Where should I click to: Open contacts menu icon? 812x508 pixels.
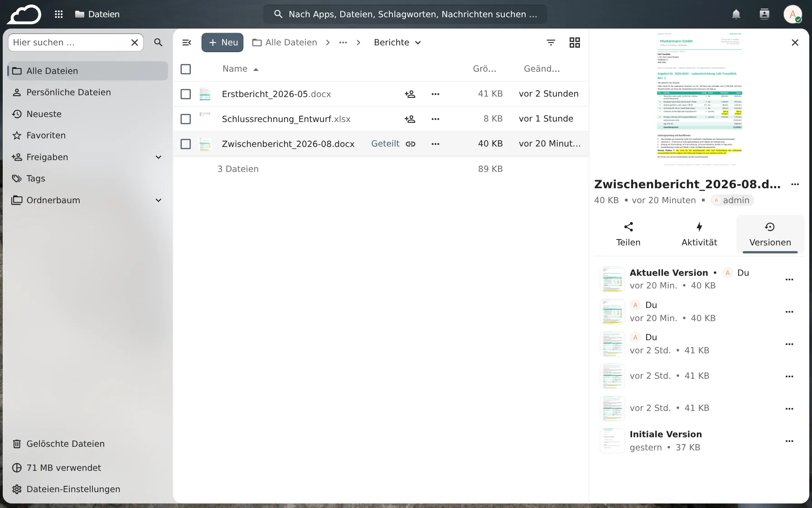click(764, 14)
